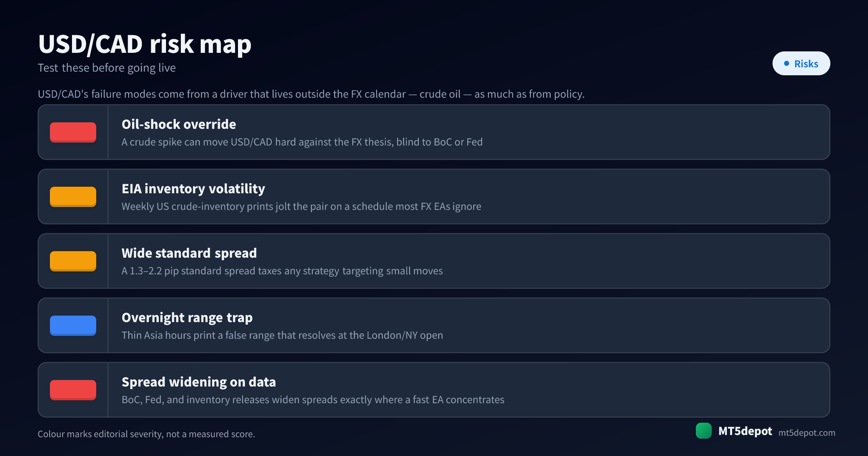The height and width of the screenshot is (456, 868).
Task: Open the mt5depot.com link
Action: pos(807,433)
